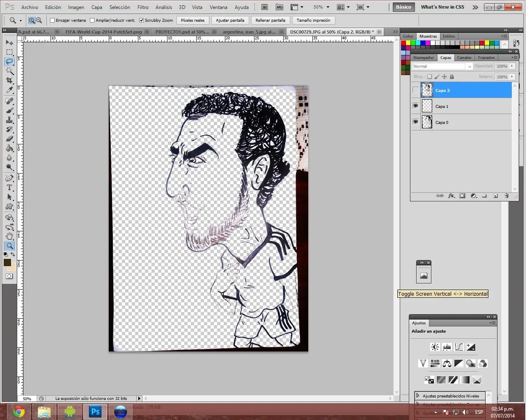Enable the Encajar ventana checkbox

point(53,21)
